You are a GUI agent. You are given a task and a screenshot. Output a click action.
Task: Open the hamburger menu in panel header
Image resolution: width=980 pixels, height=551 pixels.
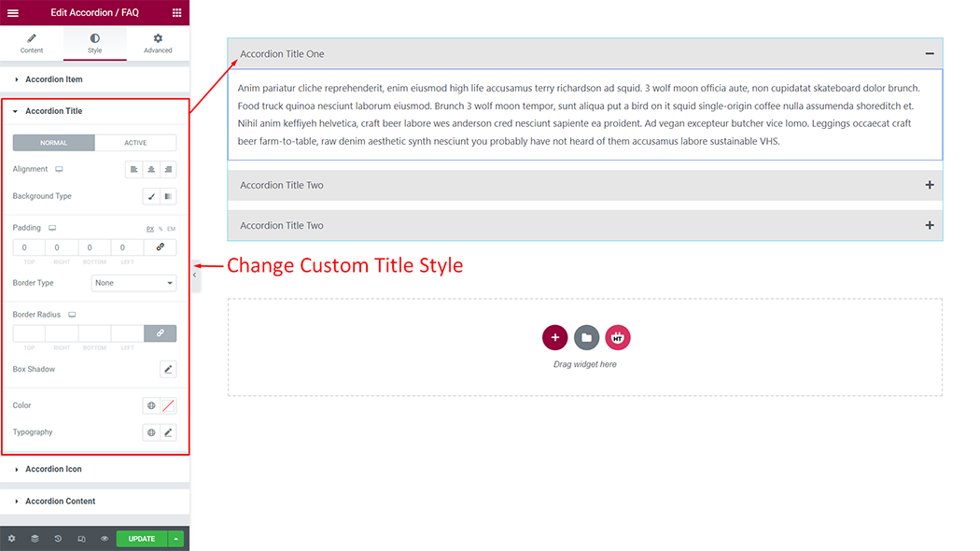pyautogui.click(x=13, y=12)
